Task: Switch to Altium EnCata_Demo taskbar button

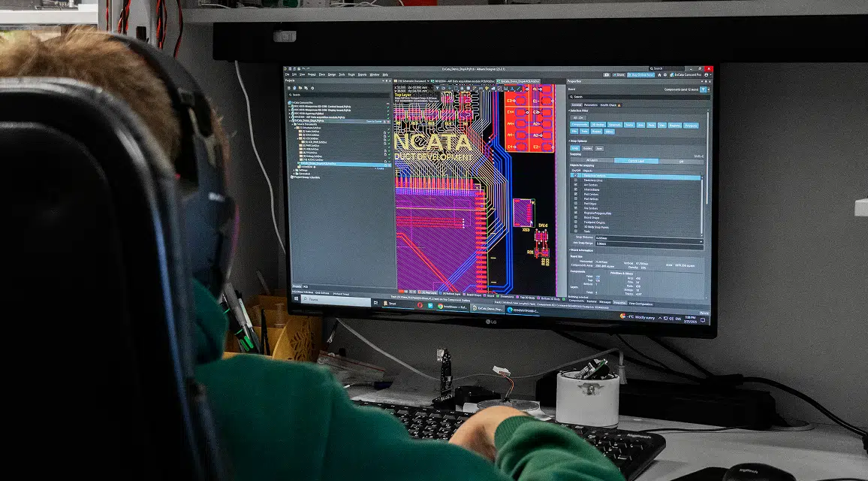Action: 487,308
